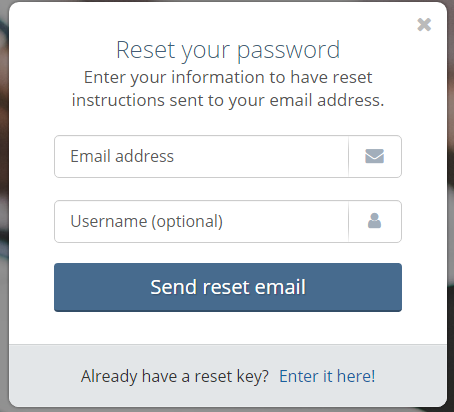Focus the Email address input field

click(x=201, y=156)
